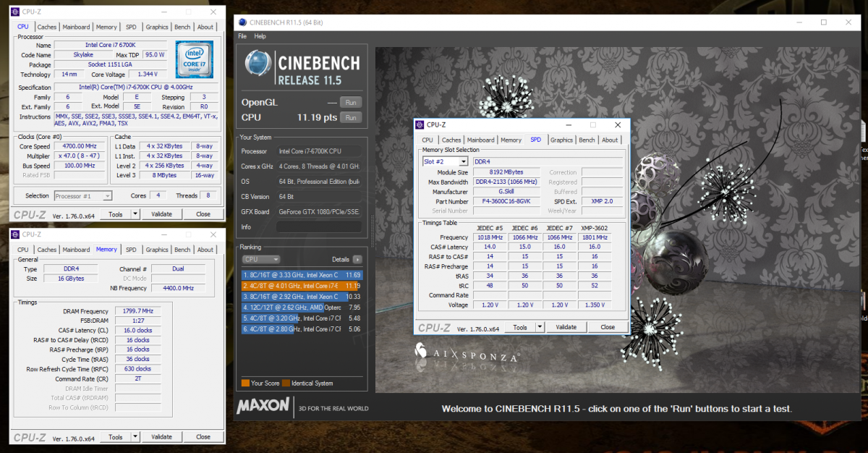
Task: Open Bench tab in top-left CPU-Z window
Action: pyautogui.click(x=182, y=27)
